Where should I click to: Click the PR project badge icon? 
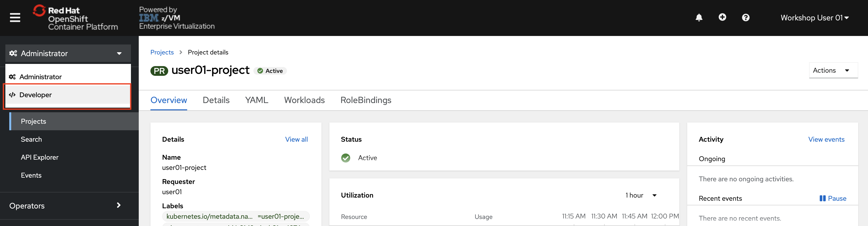[159, 71]
